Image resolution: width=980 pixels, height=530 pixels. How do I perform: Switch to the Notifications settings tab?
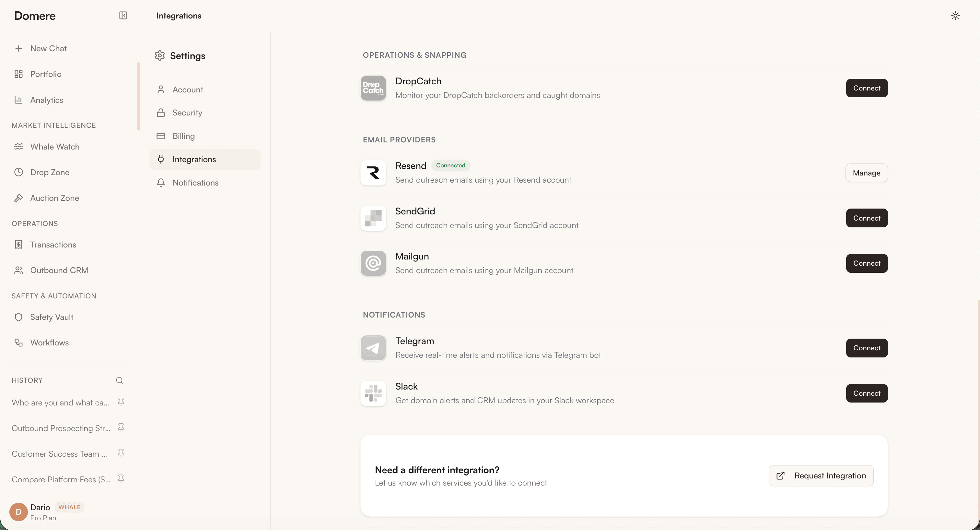[x=195, y=182]
